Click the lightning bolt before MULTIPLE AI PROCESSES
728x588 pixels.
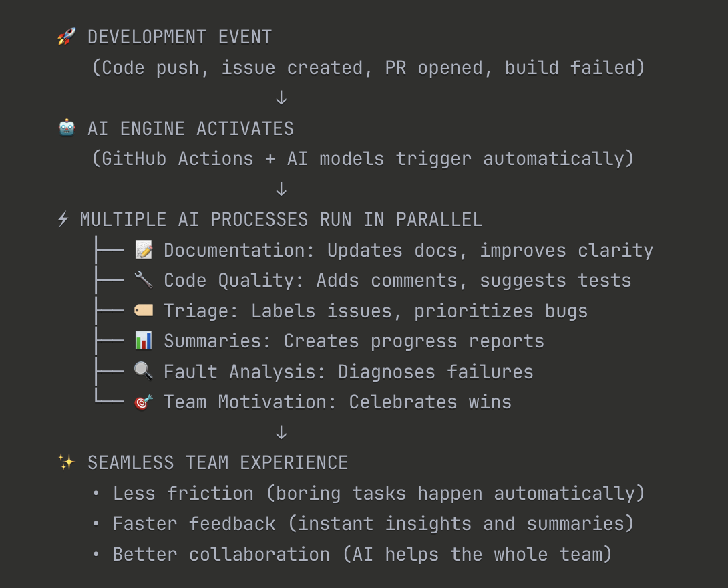coord(63,219)
